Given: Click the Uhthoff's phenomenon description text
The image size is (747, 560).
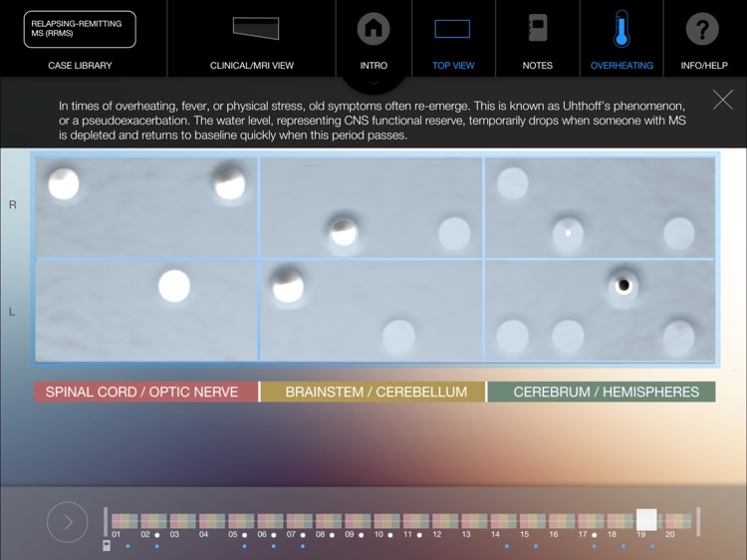Looking at the screenshot, I should click(373, 121).
